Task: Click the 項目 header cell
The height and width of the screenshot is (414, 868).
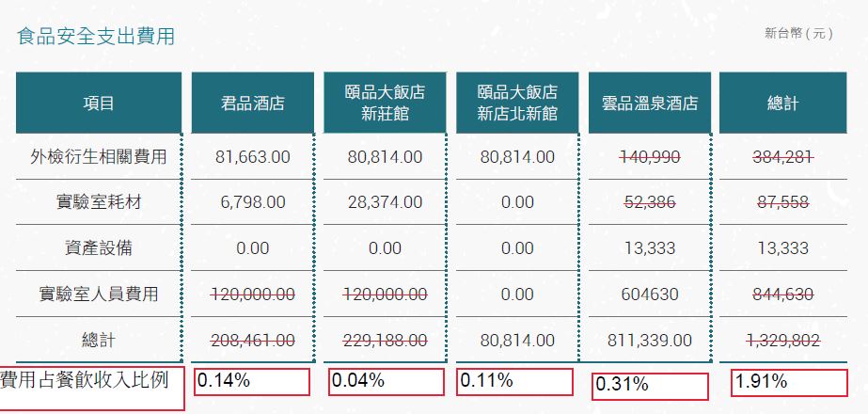Action: click(99, 103)
